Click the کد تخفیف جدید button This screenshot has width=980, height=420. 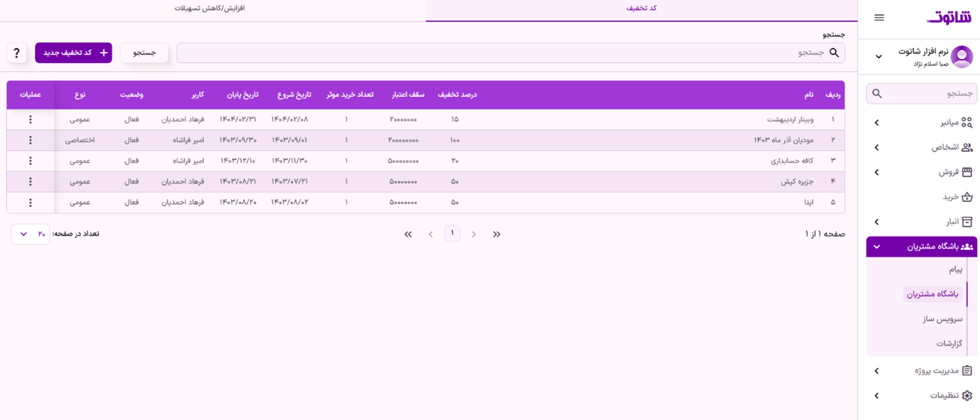coord(73,53)
